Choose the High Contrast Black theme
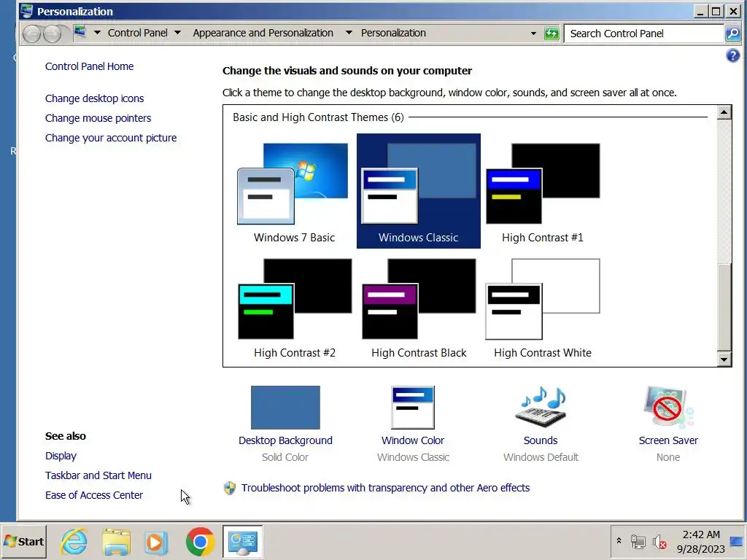 [x=418, y=307]
